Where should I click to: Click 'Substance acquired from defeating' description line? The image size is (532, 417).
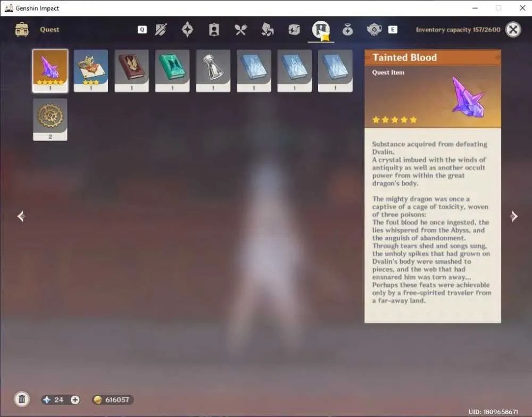[429, 144]
